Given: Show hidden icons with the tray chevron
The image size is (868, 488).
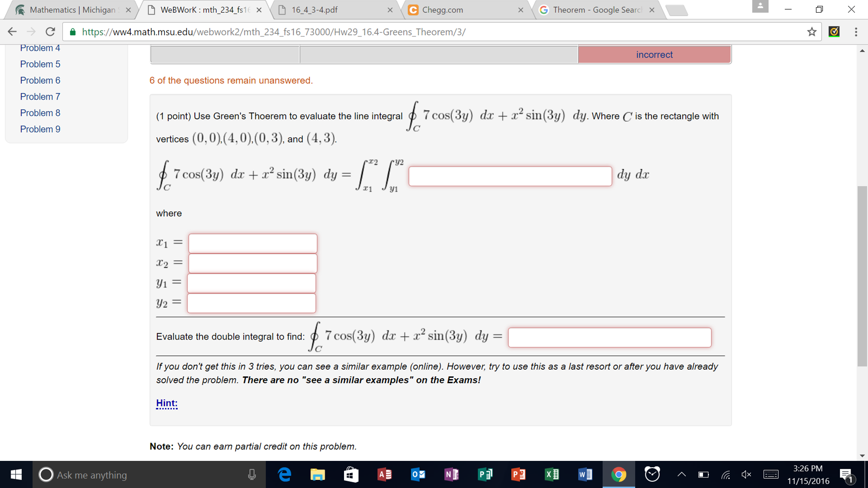Looking at the screenshot, I should point(681,474).
